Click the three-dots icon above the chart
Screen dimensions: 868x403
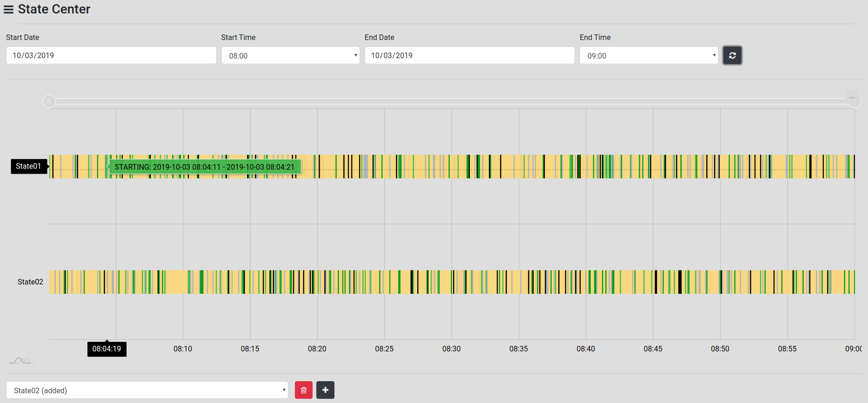coord(852,98)
